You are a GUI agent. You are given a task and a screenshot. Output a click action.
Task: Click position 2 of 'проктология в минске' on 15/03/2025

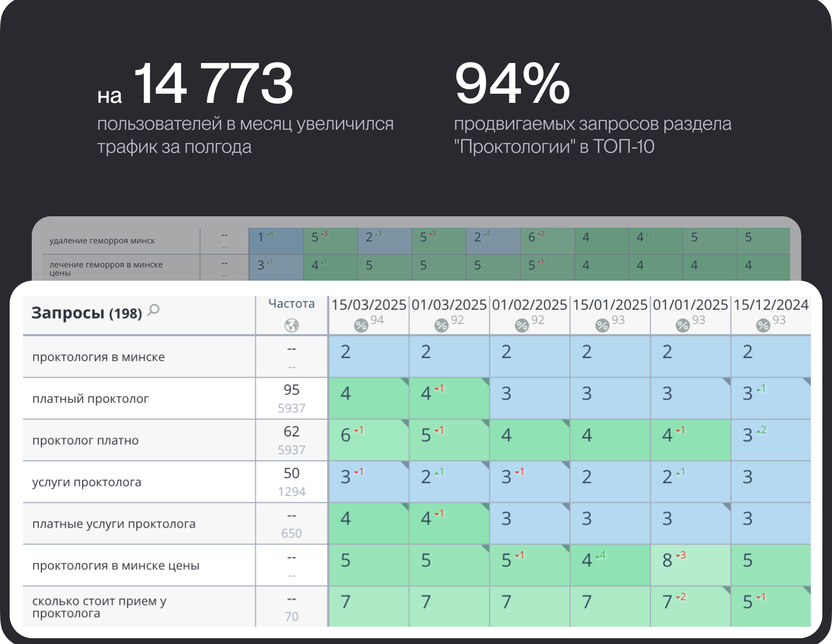tap(369, 357)
